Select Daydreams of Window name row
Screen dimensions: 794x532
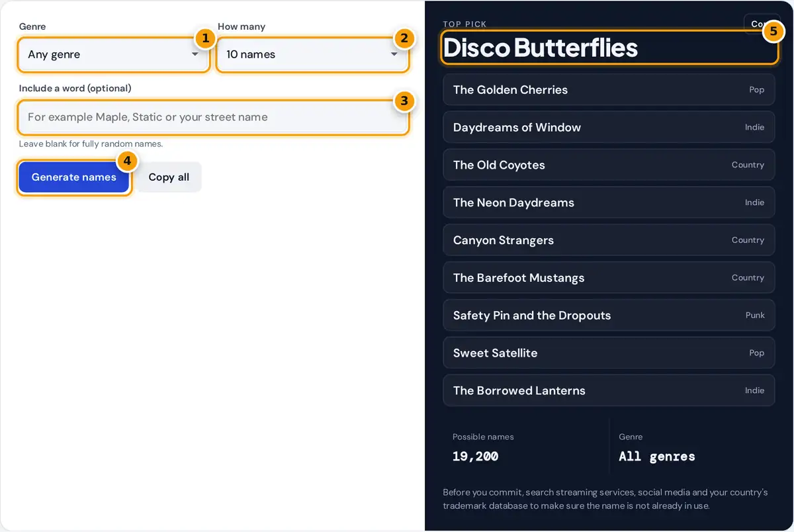[x=609, y=128]
